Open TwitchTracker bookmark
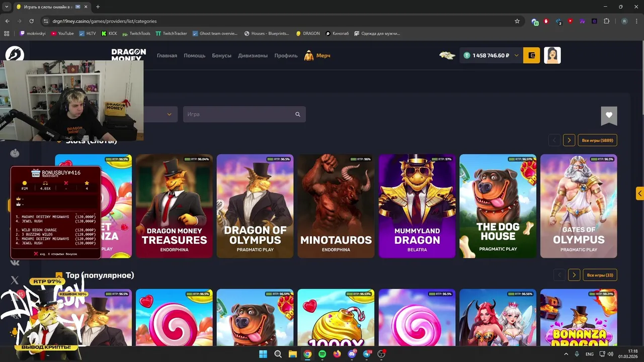644x362 pixels. (172, 34)
